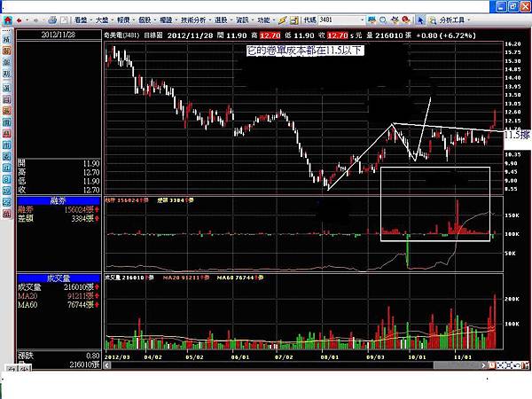This screenshot has height=399, width=532.
Task: Click the 期 sidebar icon
Action: 7,74
